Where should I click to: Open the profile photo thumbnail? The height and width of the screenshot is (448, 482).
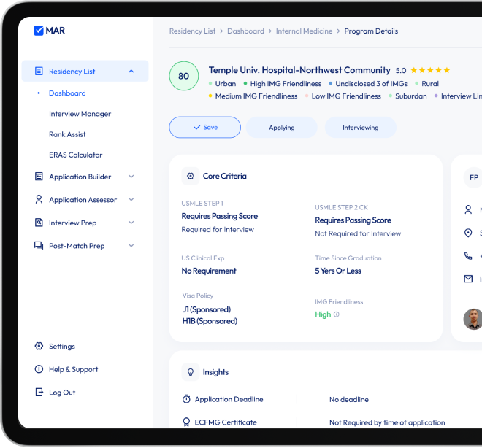pos(473,320)
